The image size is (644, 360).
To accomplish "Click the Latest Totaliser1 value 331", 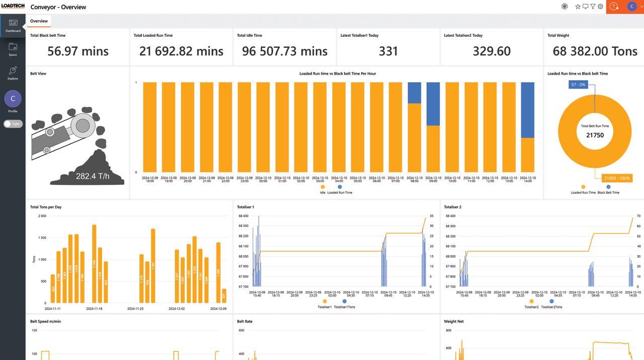I will [388, 51].
